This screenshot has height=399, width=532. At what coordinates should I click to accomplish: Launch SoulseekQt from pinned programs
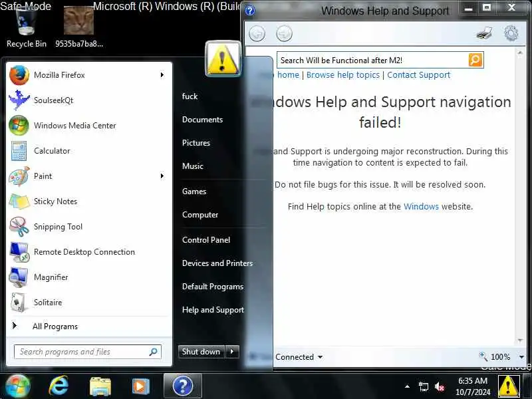(88, 100)
